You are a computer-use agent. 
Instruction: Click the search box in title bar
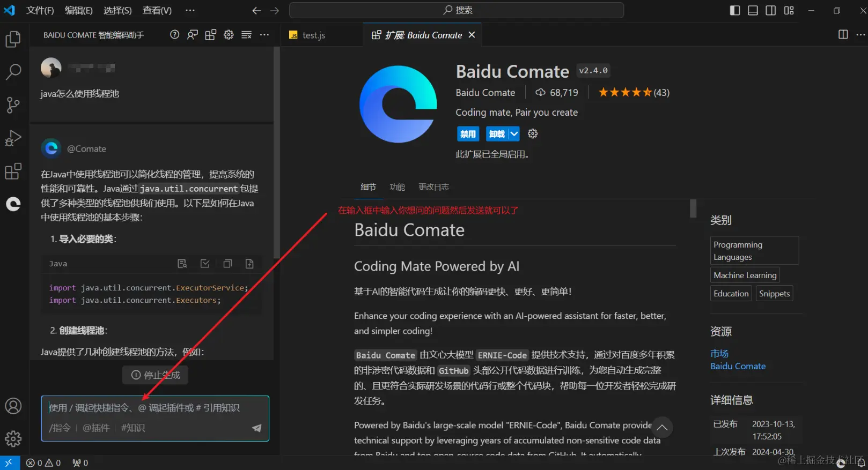coord(457,10)
